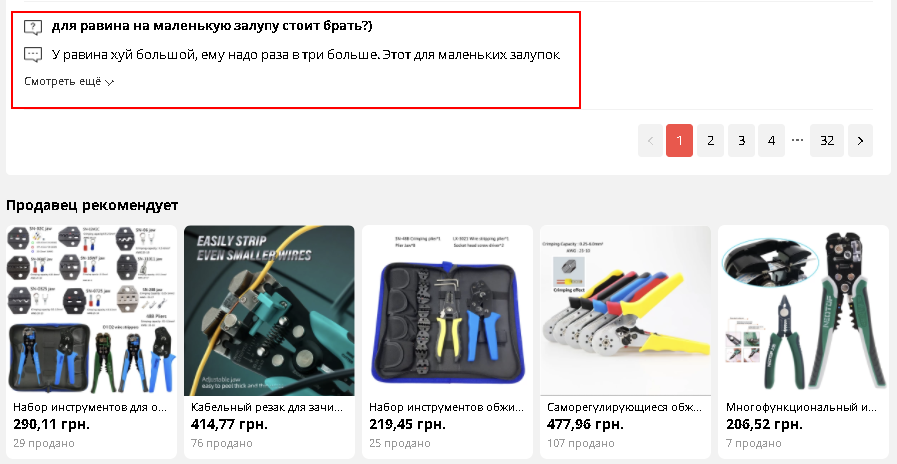Jump to last page 32
Screen dimensions: 897x464
[x=827, y=141]
